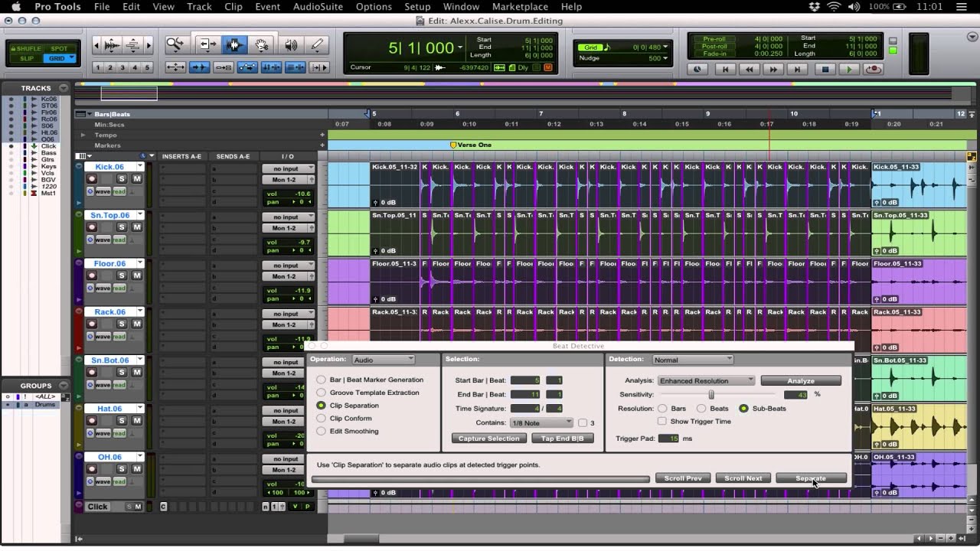Mute the Rack.06 track
Viewport: 980px width, 551px height.
pos(137,324)
